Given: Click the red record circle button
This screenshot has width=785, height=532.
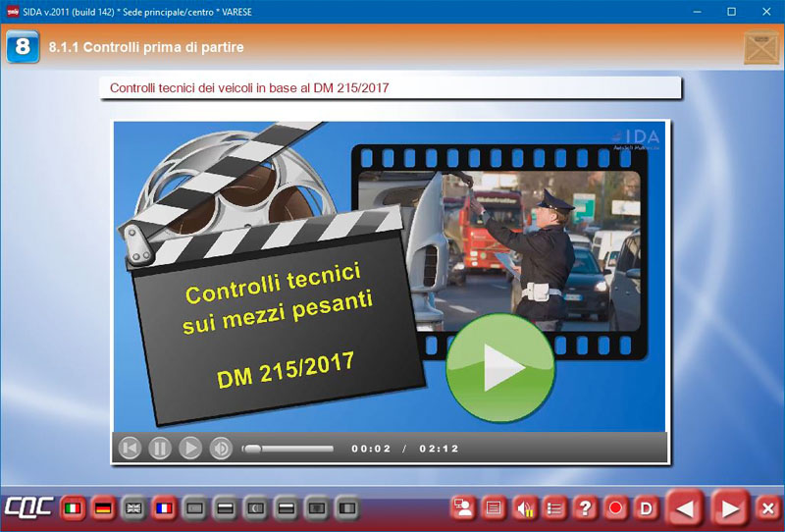Looking at the screenshot, I should point(615,508).
